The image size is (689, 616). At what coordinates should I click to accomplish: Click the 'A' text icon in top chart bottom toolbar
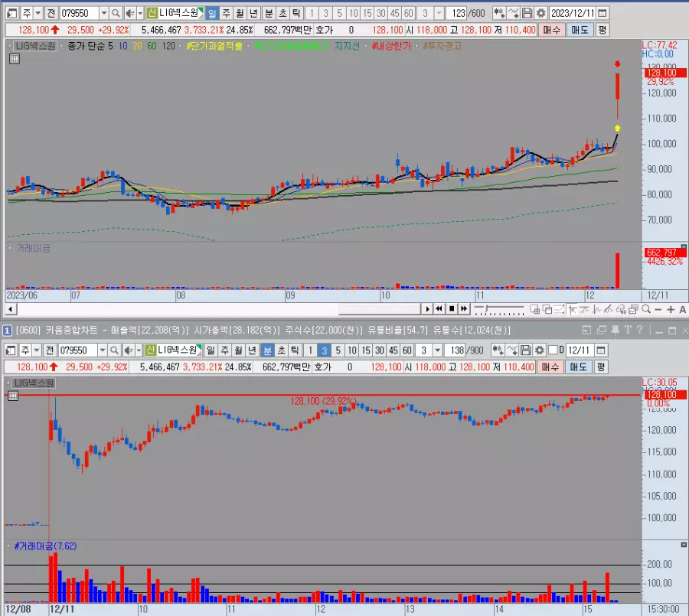(x=682, y=309)
